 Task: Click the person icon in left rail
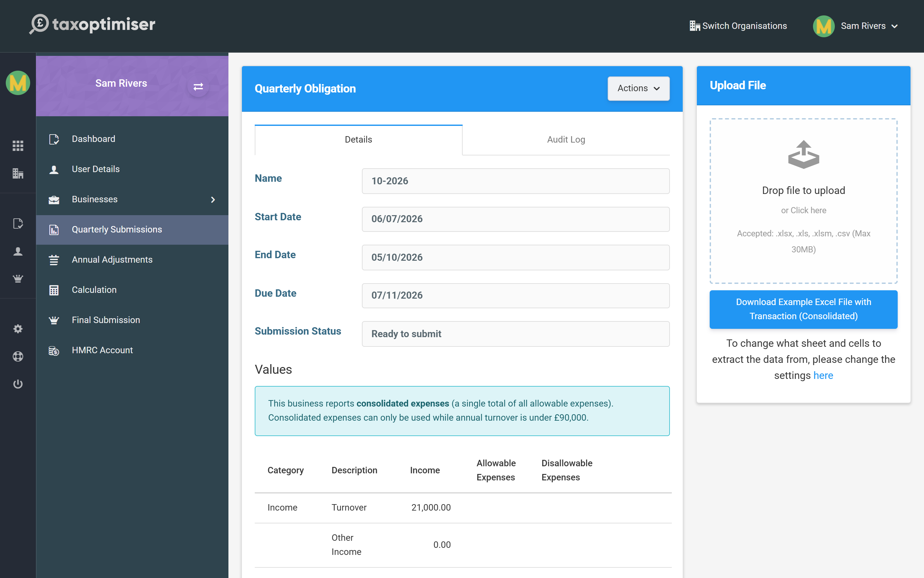click(x=18, y=251)
